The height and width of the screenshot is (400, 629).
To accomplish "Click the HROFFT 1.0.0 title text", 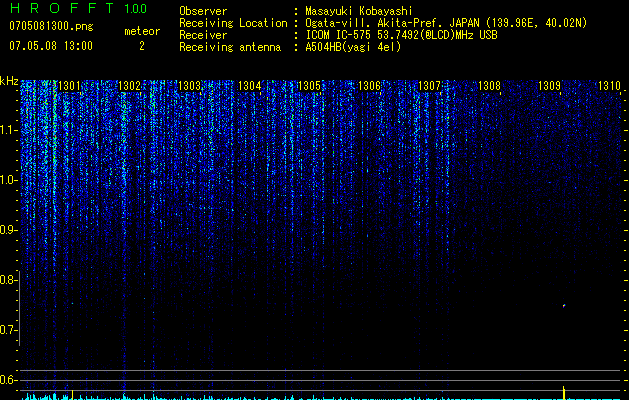I will (x=78, y=8).
